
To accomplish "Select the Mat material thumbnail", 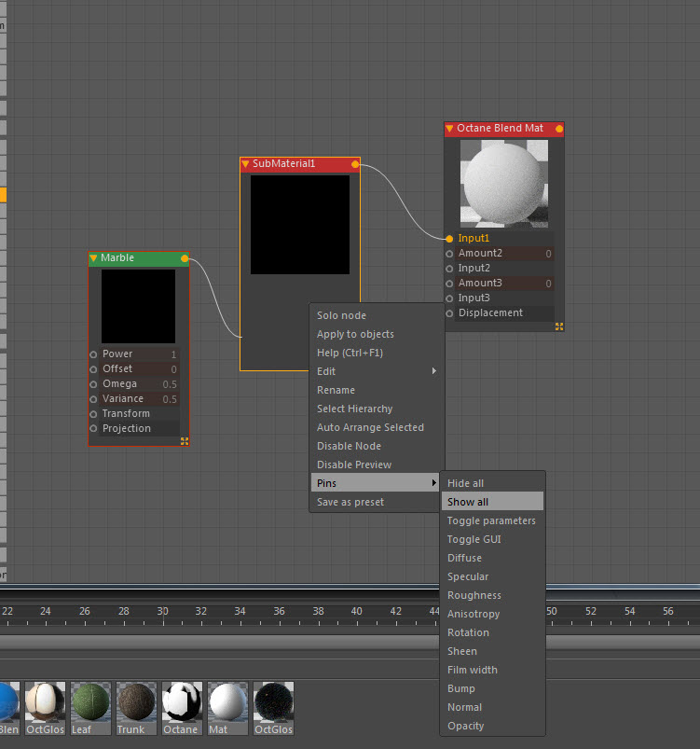I will 227,708.
